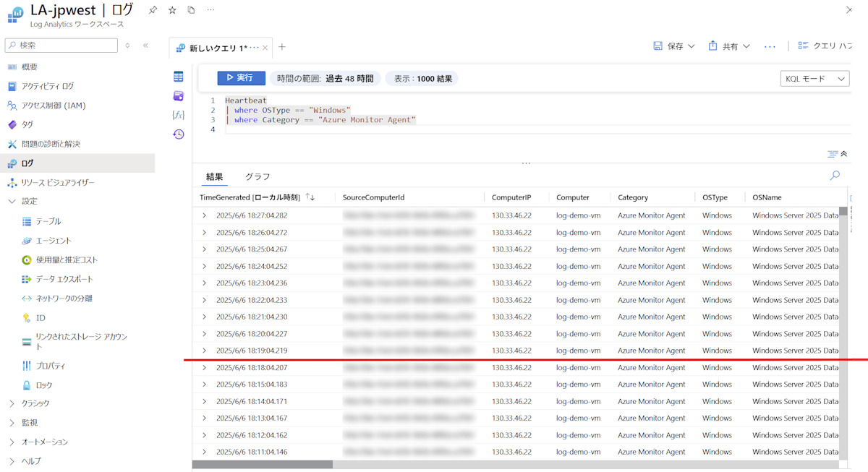Viewport: 868px width, 472px height.
Task: Click the 18:22:04.233 row's Azure Monitor Agent cell
Action: pyautogui.click(x=651, y=300)
